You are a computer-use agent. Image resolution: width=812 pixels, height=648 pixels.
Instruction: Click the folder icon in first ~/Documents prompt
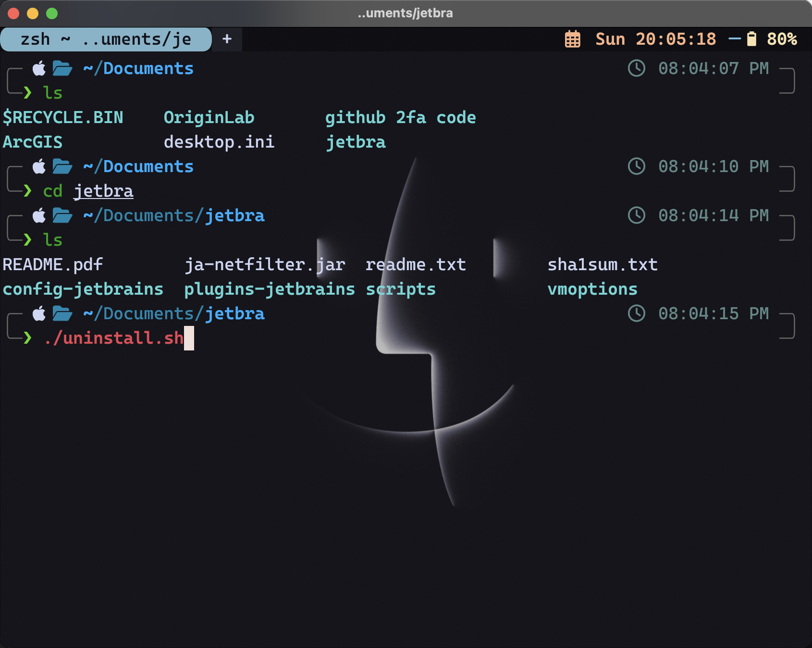click(x=62, y=68)
